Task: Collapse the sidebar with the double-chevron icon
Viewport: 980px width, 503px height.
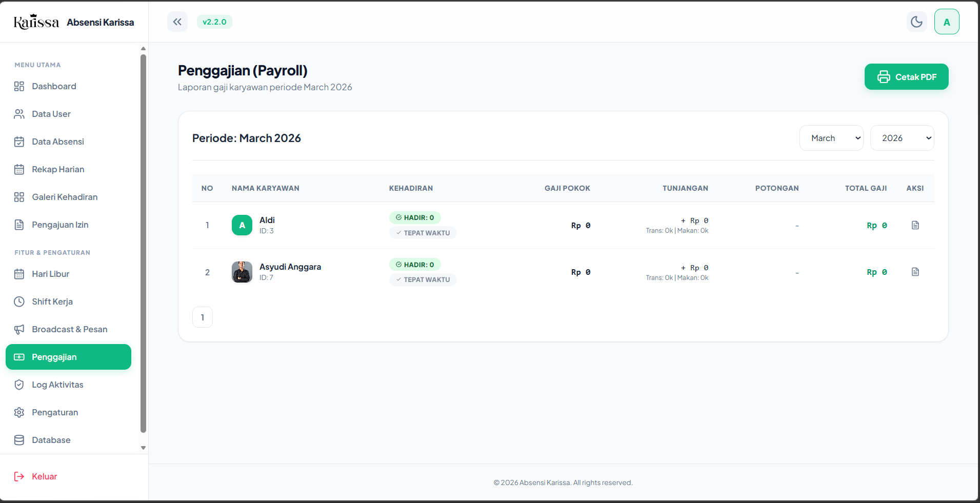Action: click(177, 22)
